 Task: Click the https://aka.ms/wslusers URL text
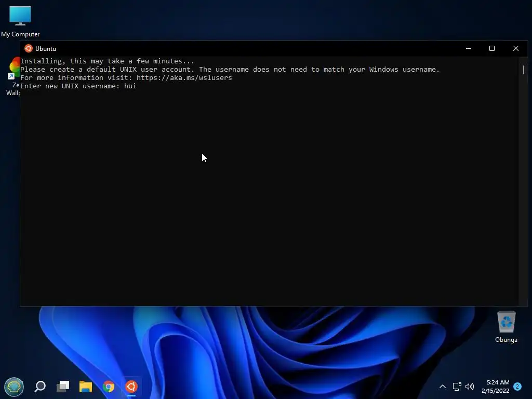[x=184, y=78]
